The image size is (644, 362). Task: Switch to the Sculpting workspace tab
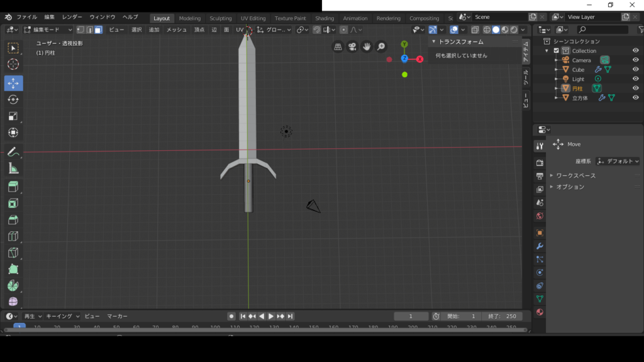tap(220, 18)
